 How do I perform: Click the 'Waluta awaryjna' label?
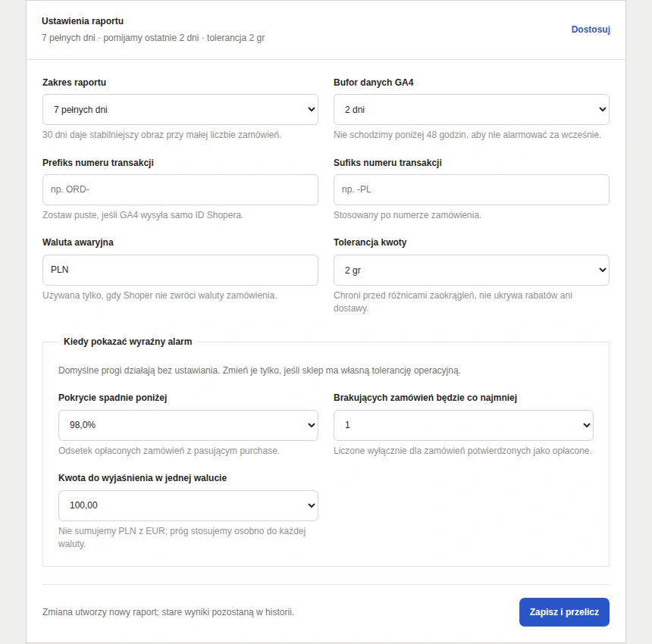(78, 242)
